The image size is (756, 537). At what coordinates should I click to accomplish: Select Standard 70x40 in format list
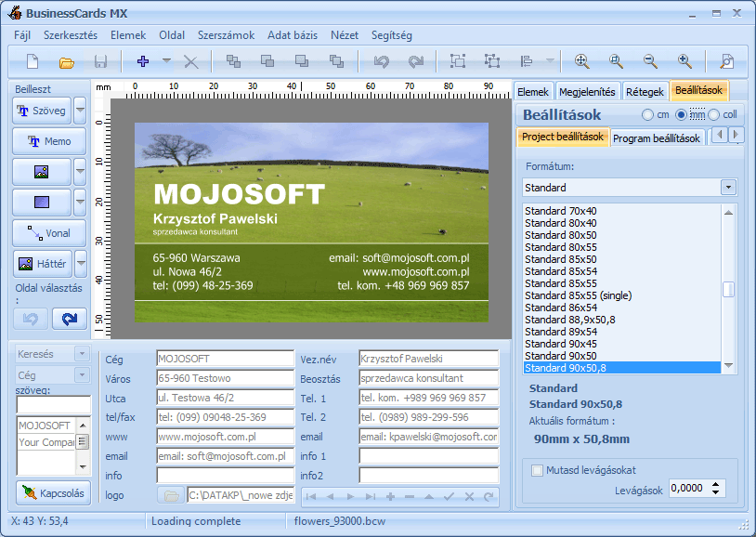coord(622,211)
